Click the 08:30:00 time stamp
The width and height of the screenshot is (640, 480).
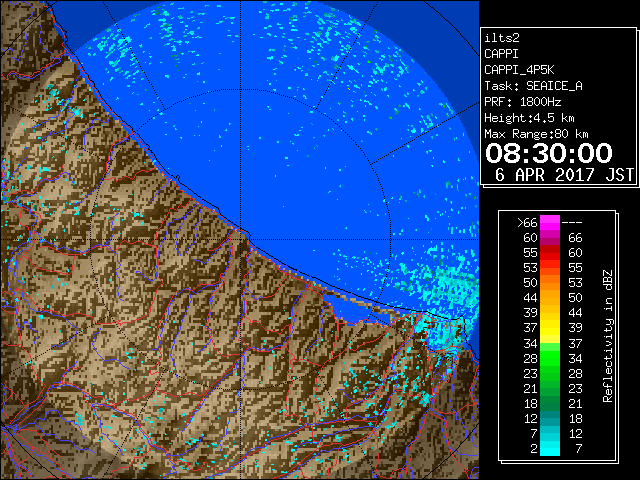click(549, 153)
